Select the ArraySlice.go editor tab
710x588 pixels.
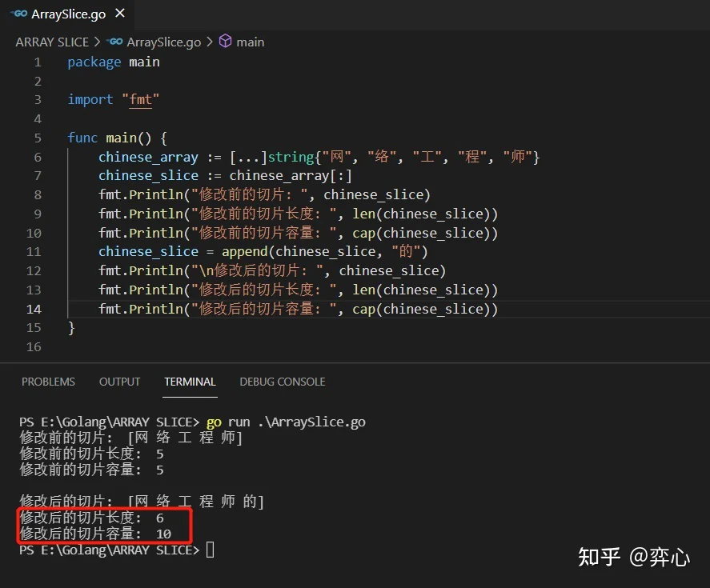(x=67, y=14)
